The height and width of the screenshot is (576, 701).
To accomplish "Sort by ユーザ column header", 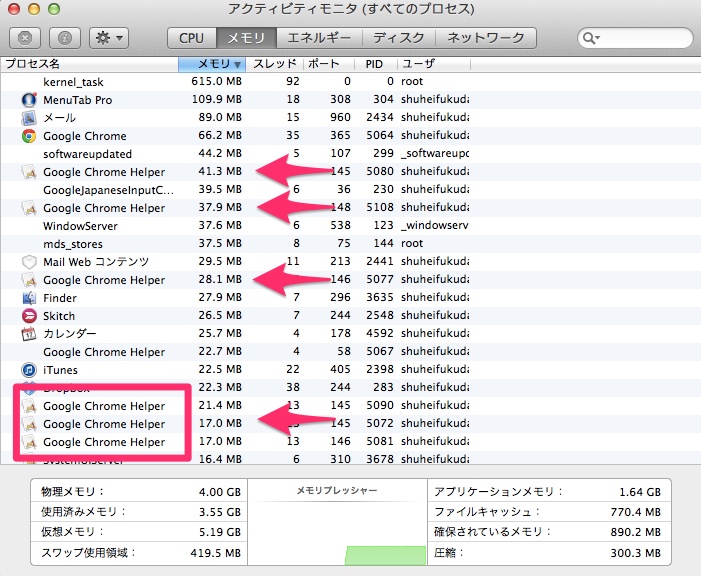I will pos(434,64).
